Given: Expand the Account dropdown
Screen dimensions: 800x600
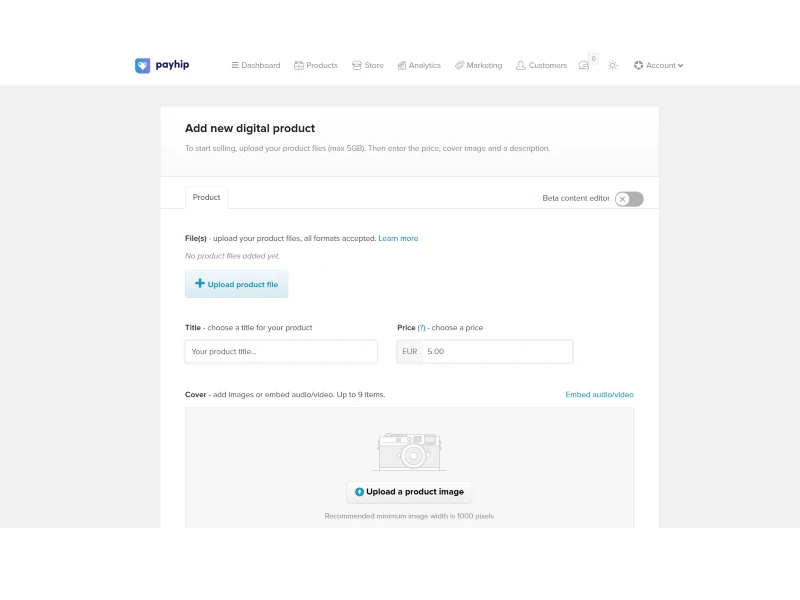Looking at the screenshot, I should [x=659, y=65].
